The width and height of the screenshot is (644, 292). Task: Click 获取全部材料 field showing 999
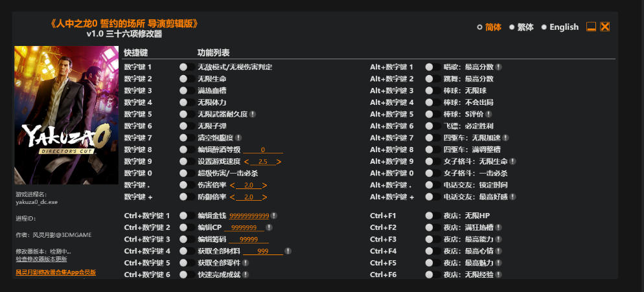(263, 251)
